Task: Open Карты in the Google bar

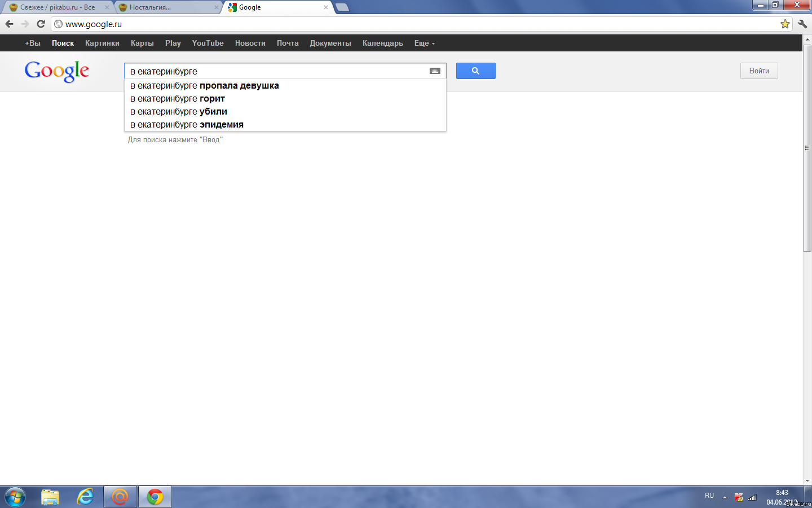Action: (142, 43)
